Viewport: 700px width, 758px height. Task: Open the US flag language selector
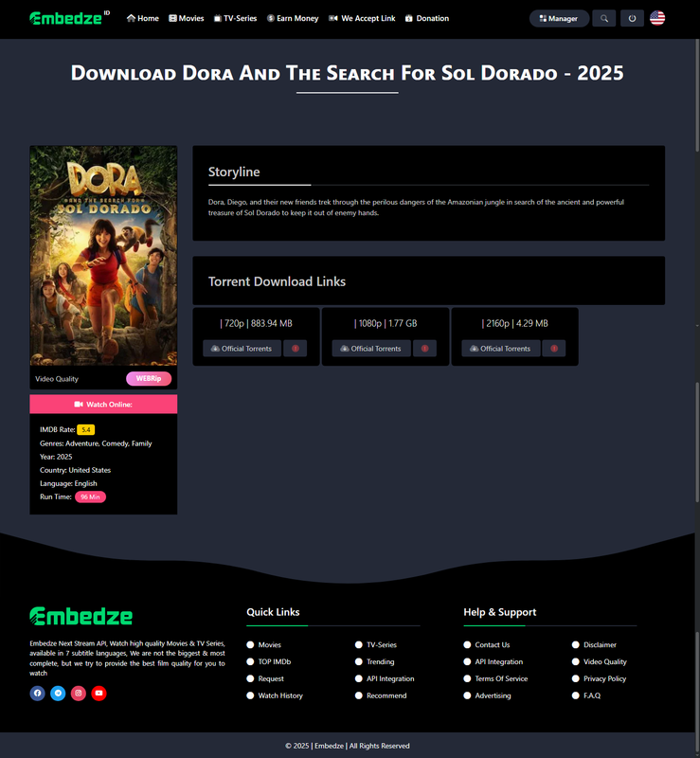657,18
